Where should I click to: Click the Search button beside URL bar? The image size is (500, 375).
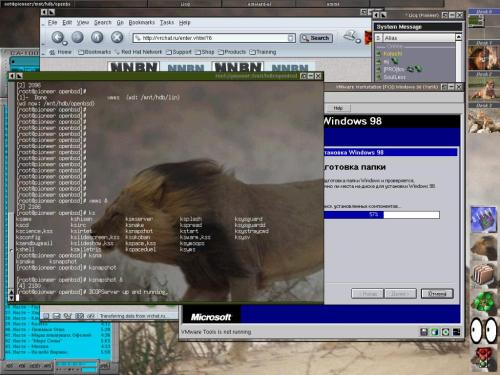316,38
